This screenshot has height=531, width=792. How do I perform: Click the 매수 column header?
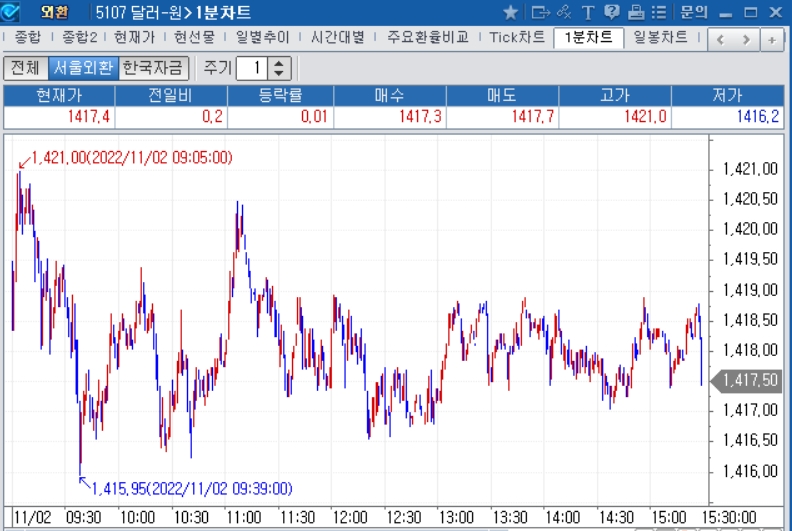(389, 95)
